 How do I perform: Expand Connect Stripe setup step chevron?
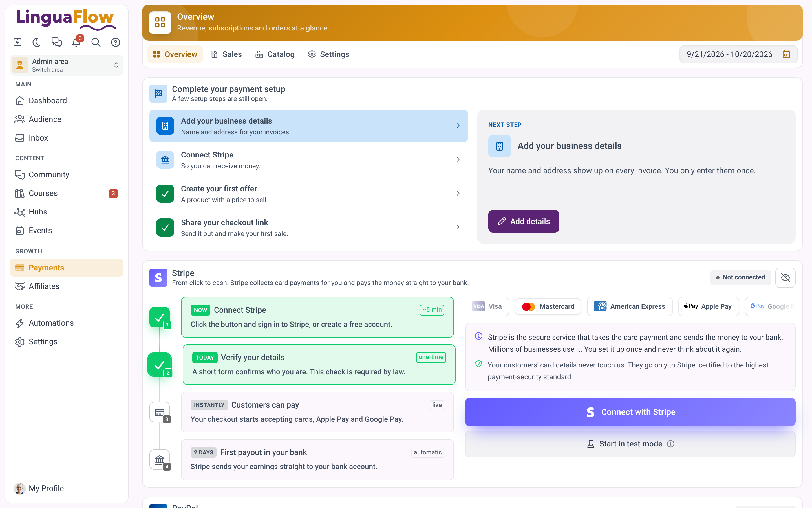pos(458,159)
